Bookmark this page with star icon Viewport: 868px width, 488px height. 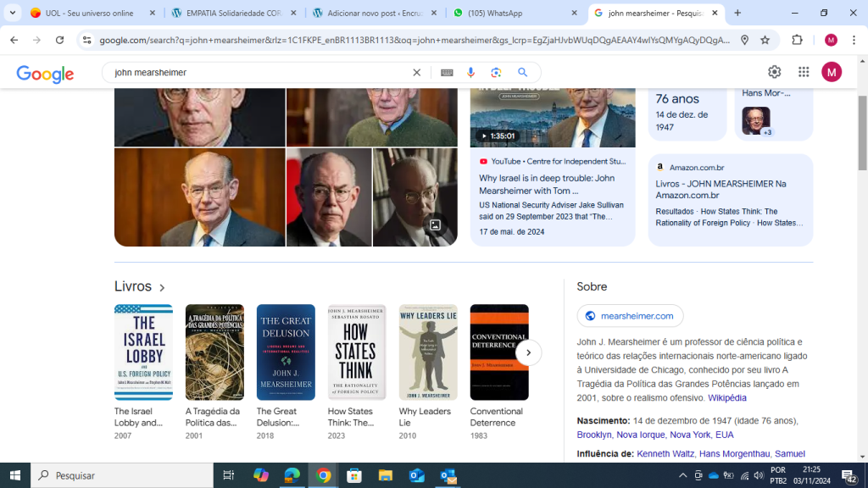(765, 40)
